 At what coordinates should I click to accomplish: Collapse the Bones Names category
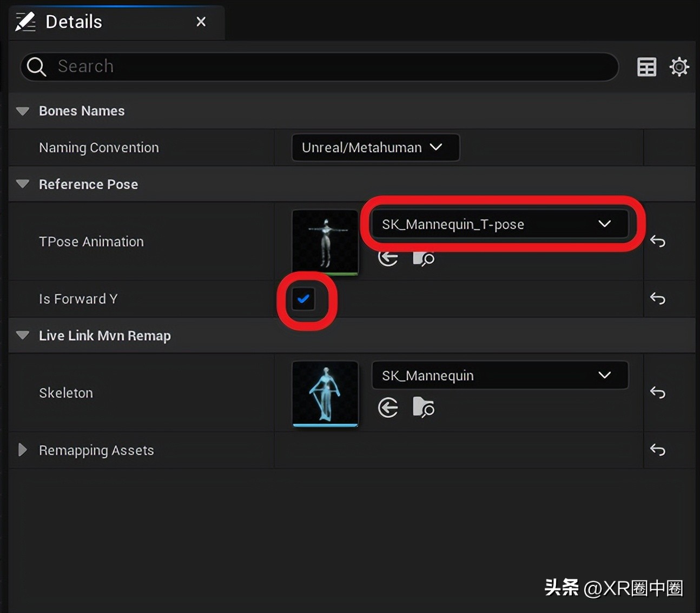click(23, 111)
